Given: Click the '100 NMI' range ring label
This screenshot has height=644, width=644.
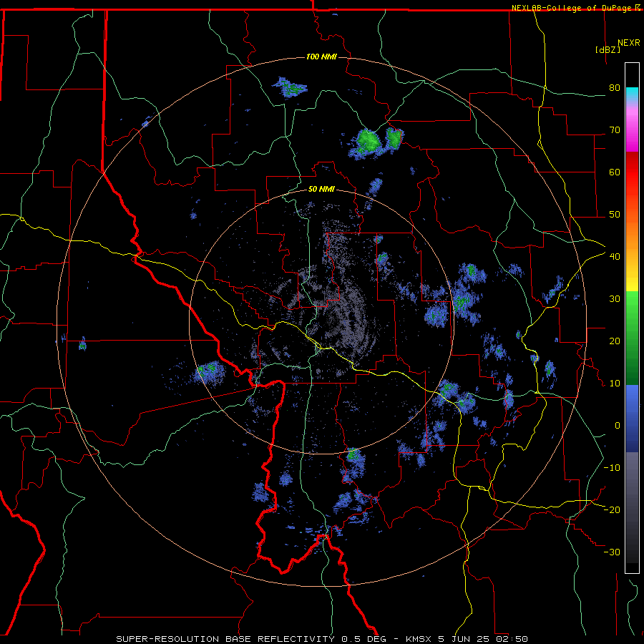Looking at the screenshot, I should pyautogui.click(x=321, y=57).
